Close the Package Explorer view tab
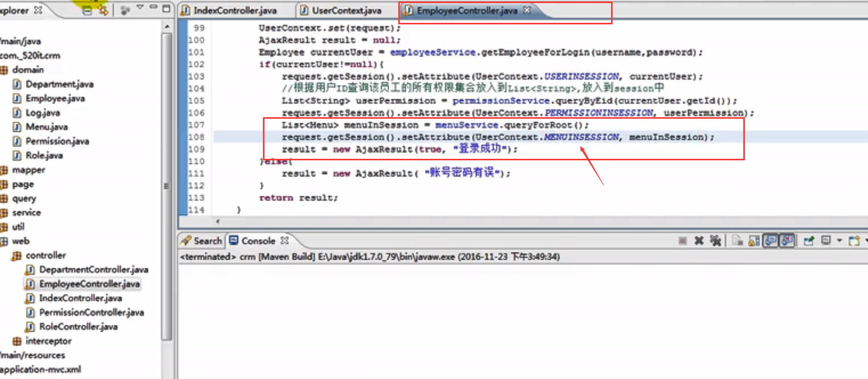 38,10
